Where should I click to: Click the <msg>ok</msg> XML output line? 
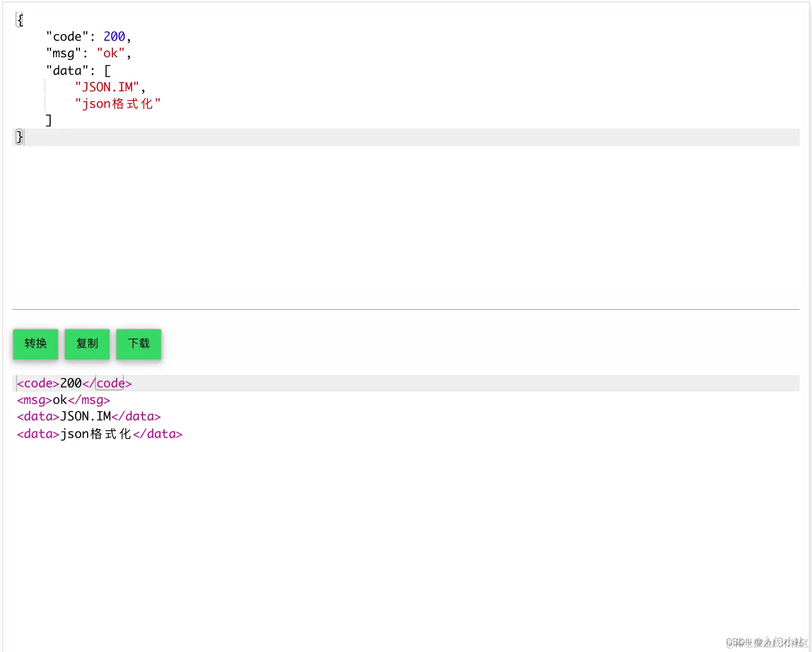(63, 400)
